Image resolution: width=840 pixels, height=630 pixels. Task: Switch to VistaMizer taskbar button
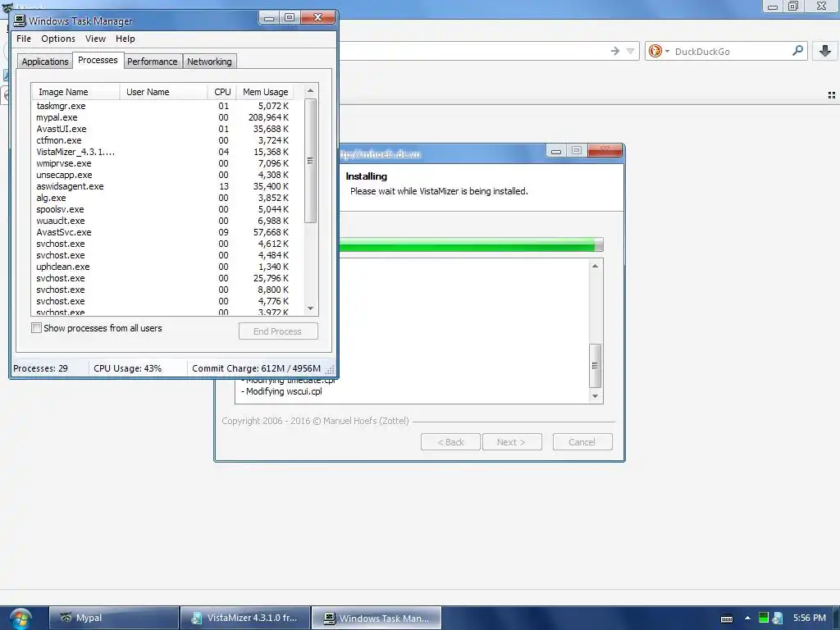pos(245,618)
